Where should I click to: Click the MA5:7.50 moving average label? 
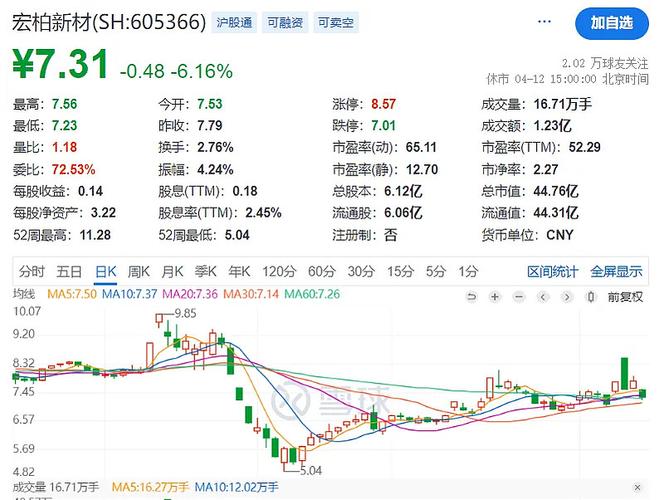coord(72,294)
